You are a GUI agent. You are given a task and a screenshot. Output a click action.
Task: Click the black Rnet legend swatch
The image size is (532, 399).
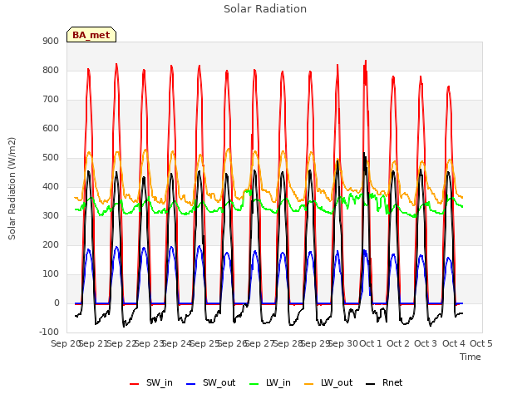click(371, 384)
